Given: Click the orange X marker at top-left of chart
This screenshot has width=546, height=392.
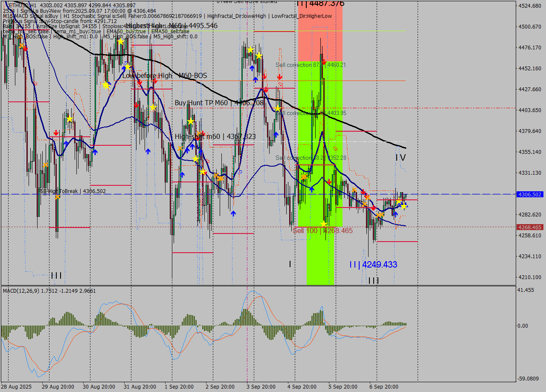Looking at the screenshot, I should click(21, 45).
